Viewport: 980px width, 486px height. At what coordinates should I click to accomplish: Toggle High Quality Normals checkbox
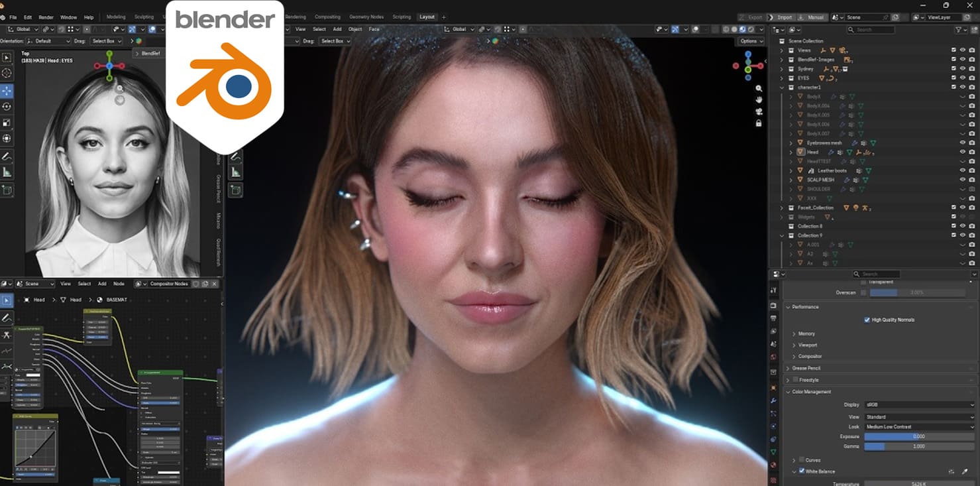[867, 320]
